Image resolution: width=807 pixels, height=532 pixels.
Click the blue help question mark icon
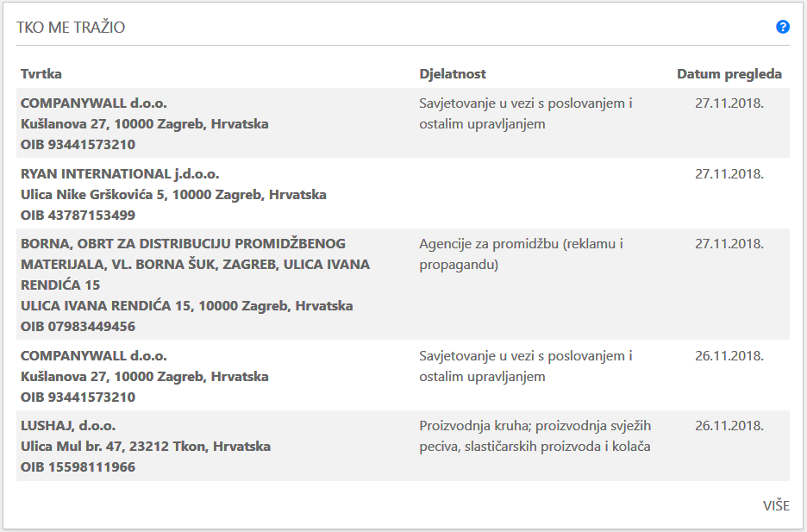pos(782,27)
